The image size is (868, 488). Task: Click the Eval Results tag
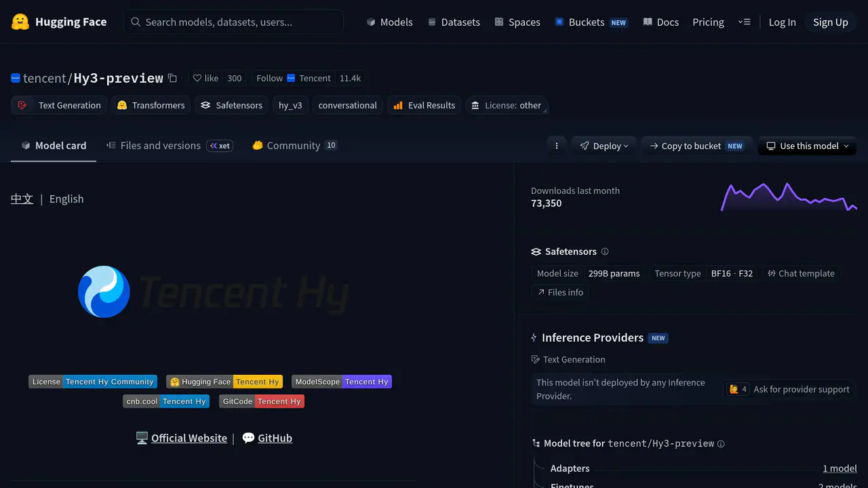(424, 105)
